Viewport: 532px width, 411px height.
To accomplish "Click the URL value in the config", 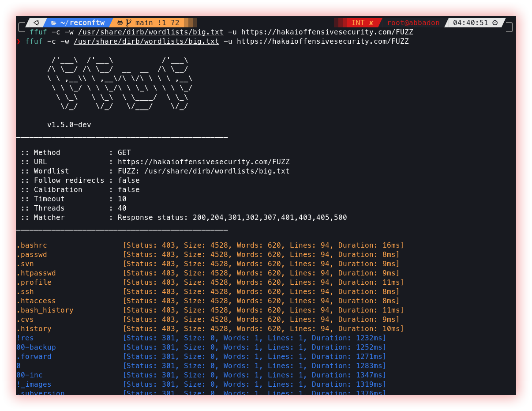I will point(204,162).
